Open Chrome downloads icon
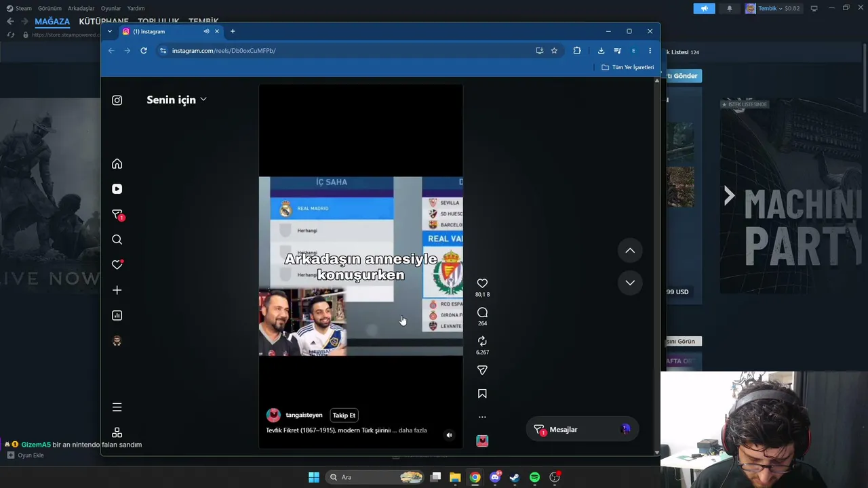 (x=601, y=51)
